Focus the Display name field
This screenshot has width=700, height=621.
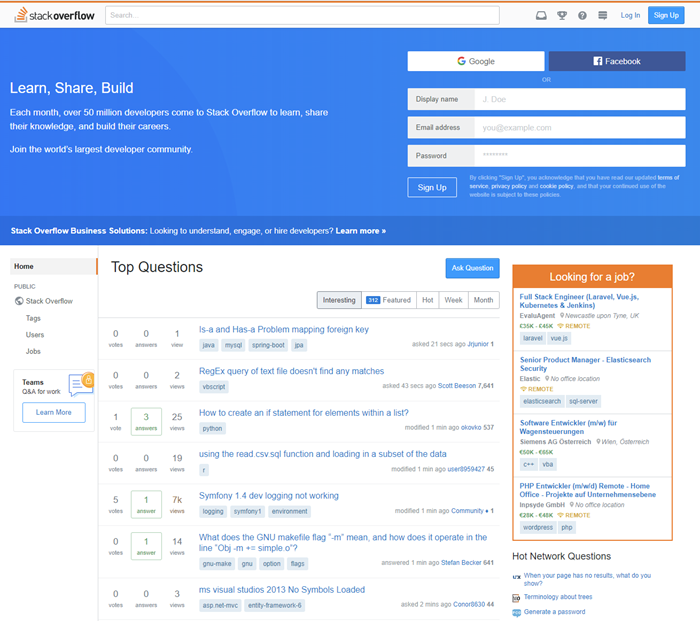pos(579,99)
